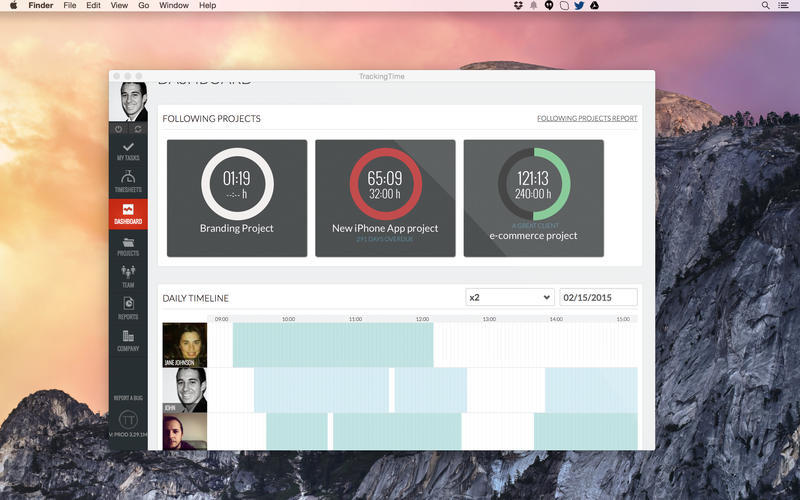Open the x2 timeline zoom dropdown
This screenshot has width=800, height=500.
click(509, 297)
